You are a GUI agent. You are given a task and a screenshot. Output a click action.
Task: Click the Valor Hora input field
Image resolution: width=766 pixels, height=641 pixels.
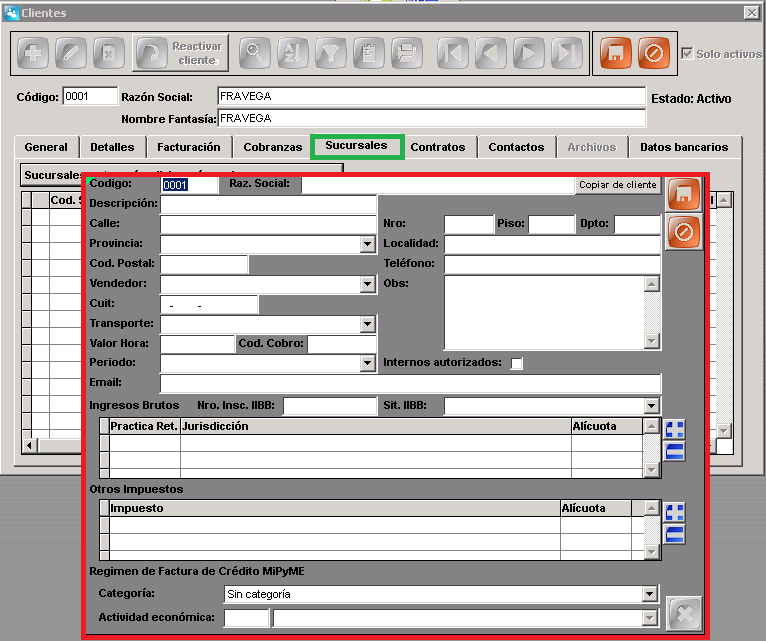pos(197,344)
